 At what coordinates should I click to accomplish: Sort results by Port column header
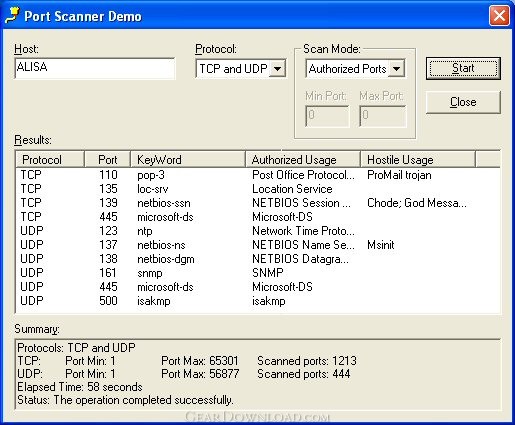pos(107,159)
